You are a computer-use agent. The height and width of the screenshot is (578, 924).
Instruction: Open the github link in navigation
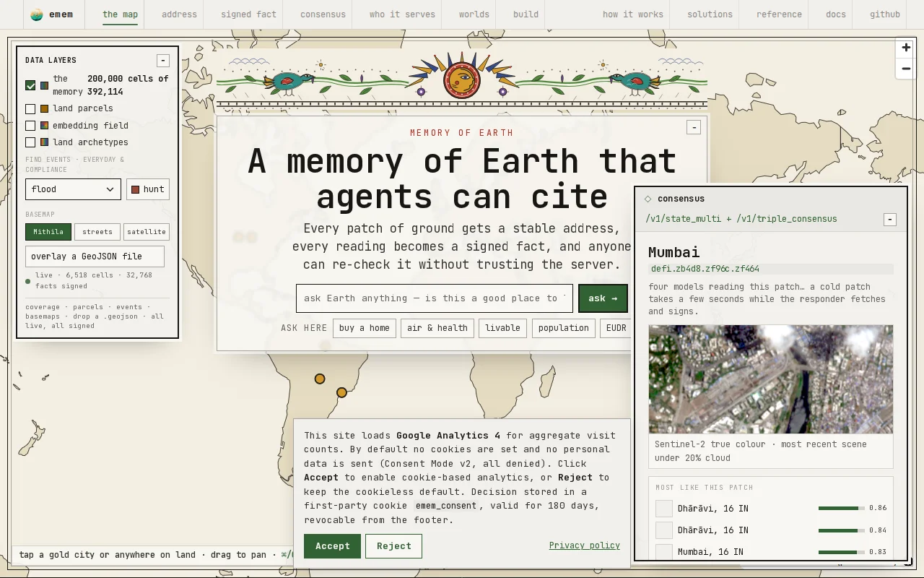pyautogui.click(x=885, y=14)
